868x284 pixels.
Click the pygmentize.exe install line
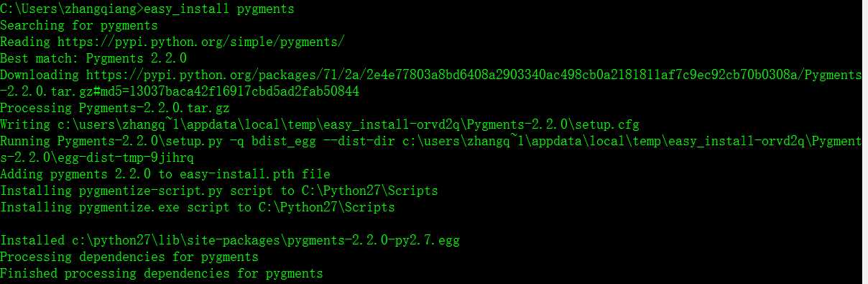pyautogui.click(x=197, y=207)
